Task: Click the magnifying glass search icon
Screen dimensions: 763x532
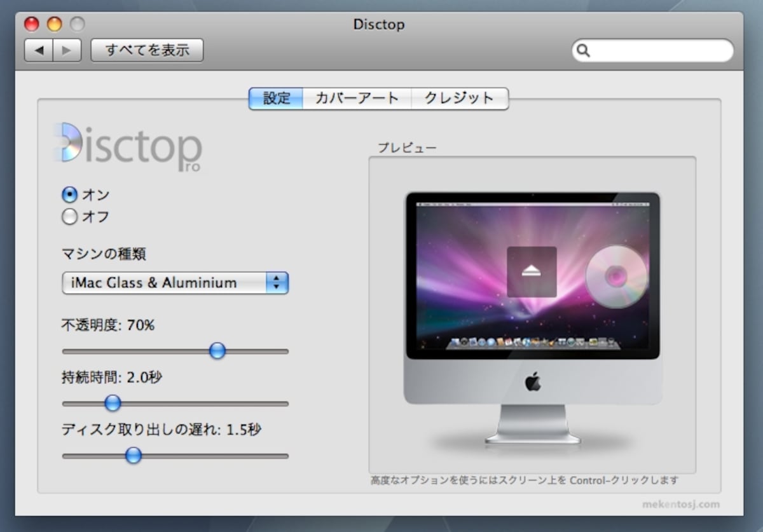Action: pos(583,51)
